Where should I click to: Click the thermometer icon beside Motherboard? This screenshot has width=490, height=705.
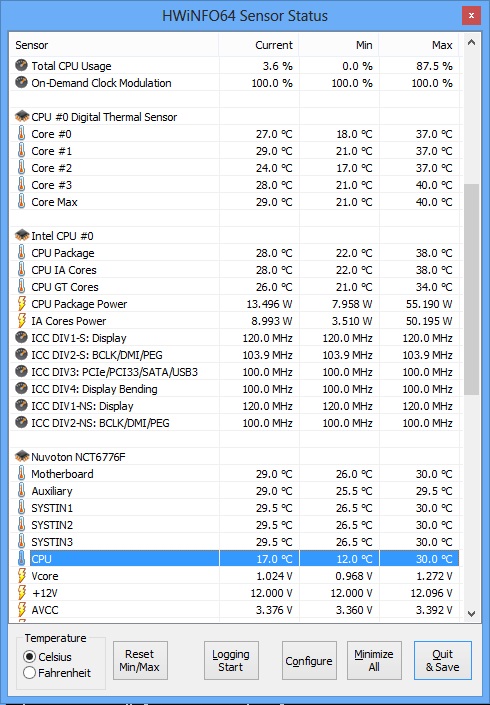(21, 473)
